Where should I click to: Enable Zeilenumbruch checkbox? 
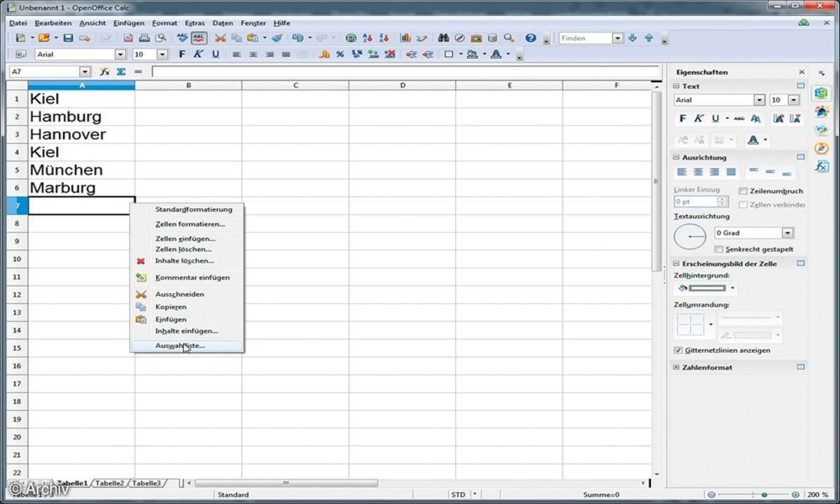(743, 191)
